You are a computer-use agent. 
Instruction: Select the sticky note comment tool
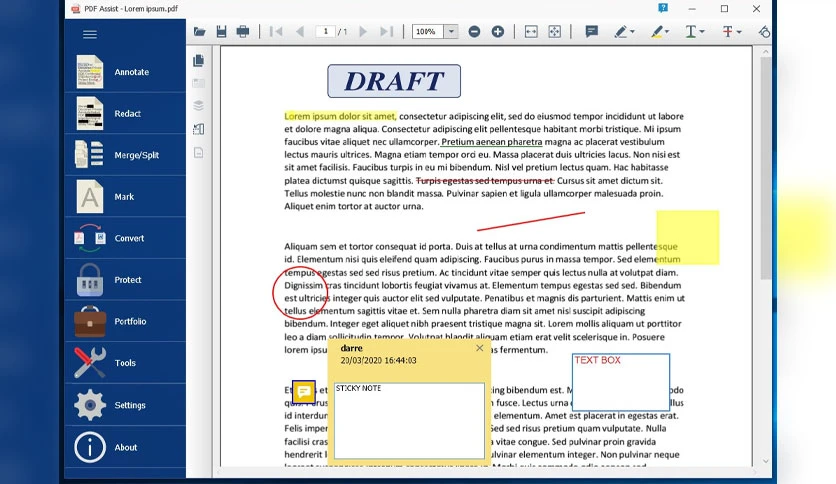591,31
